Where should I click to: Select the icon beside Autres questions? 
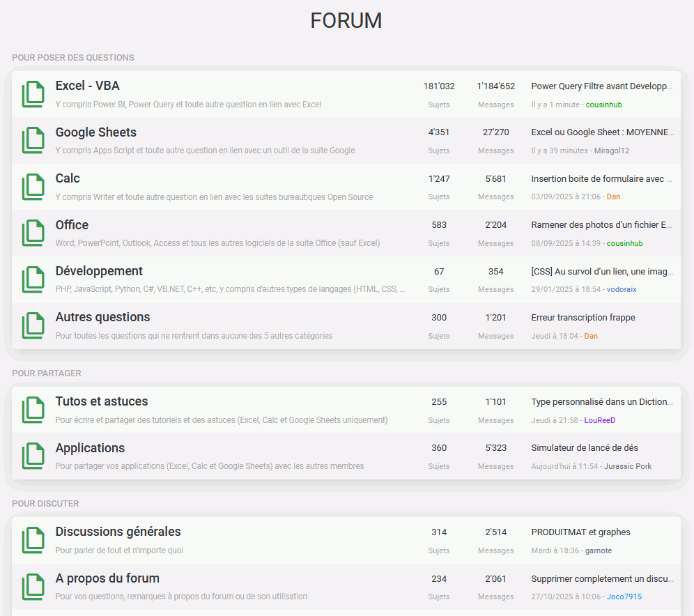coord(33,325)
